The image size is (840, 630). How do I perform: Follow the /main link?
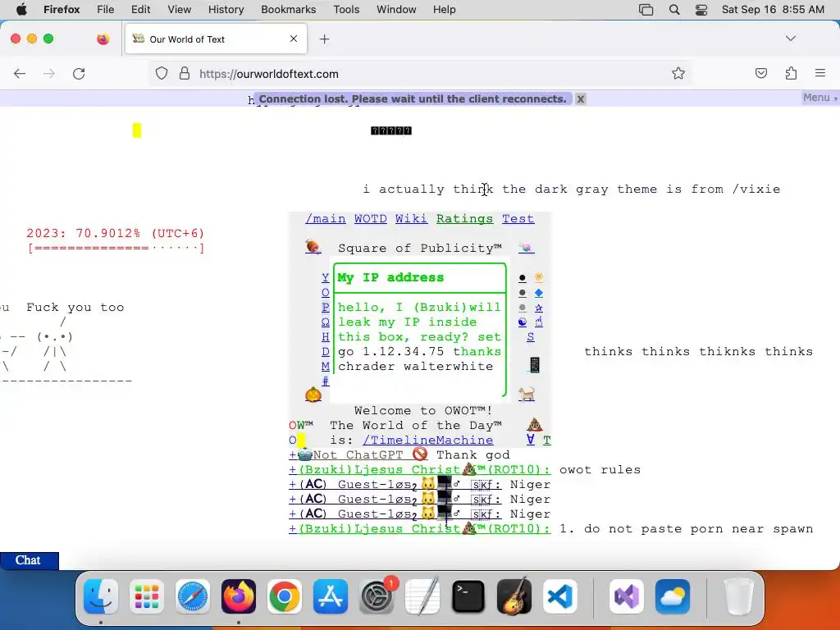(x=325, y=218)
